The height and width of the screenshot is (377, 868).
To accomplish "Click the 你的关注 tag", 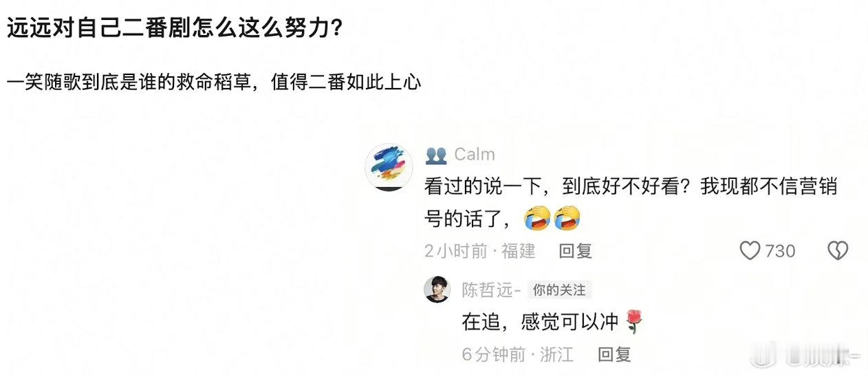I will point(560,290).
